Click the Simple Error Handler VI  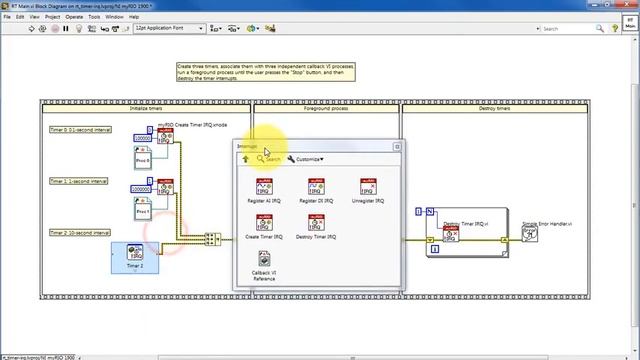tap(530, 234)
